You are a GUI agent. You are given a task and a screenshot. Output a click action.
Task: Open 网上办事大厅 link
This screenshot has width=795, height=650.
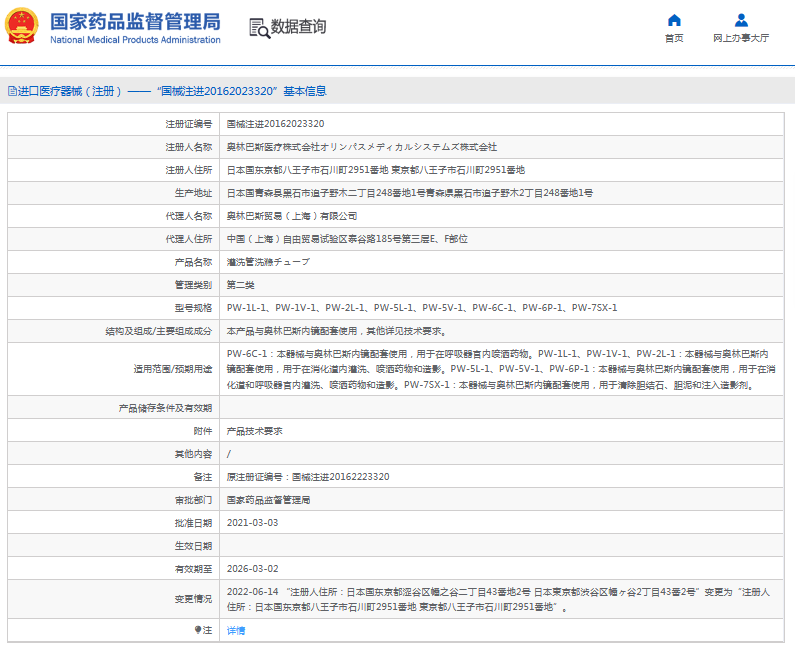741,38
